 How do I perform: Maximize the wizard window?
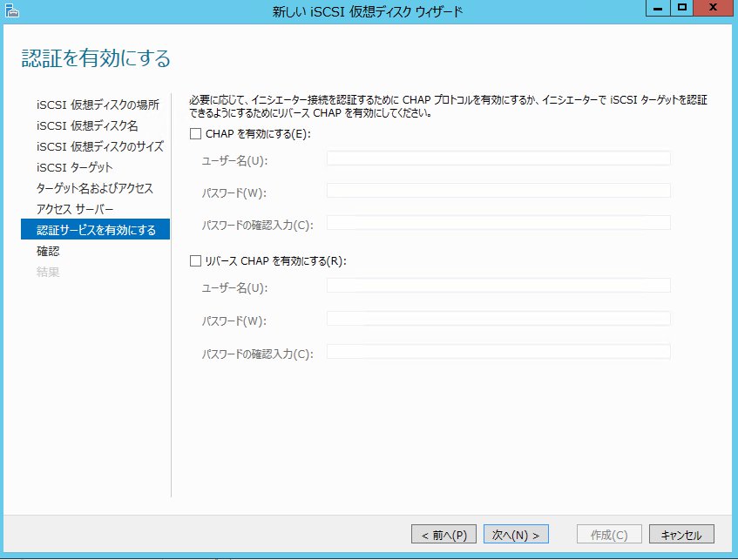pyautogui.click(x=682, y=9)
